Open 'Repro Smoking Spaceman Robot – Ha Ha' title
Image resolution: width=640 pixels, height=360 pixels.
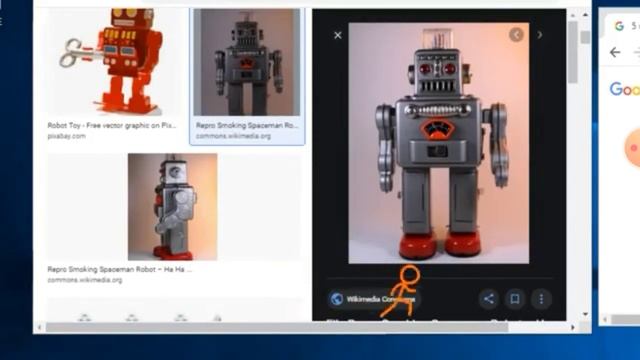(x=120, y=269)
